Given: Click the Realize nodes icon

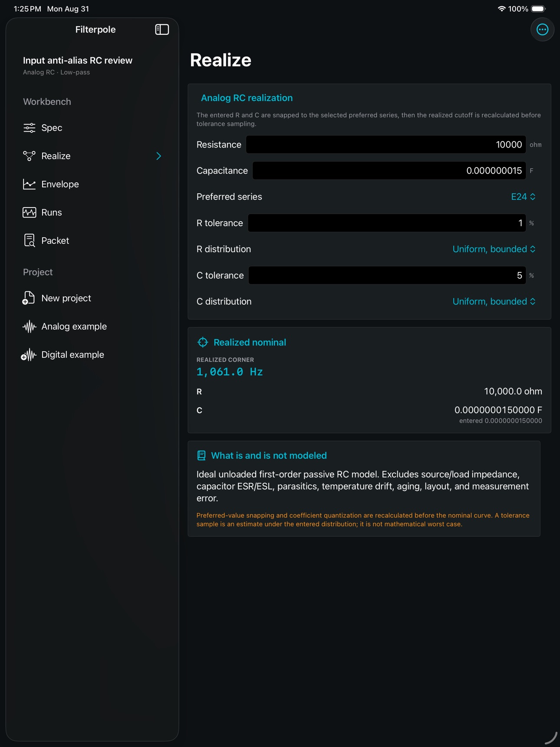Looking at the screenshot, I should pos(29,156).
